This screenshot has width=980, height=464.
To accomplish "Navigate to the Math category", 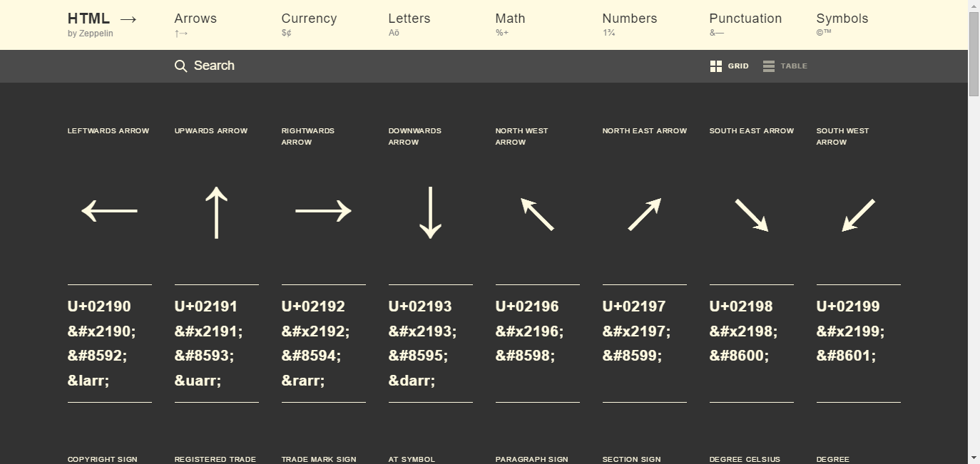I will [510, 24].
